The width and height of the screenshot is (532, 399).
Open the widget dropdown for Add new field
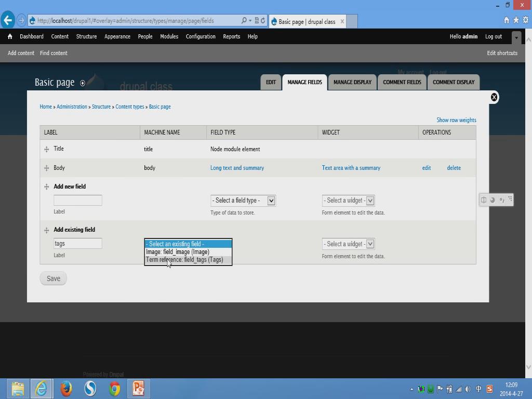348,201
